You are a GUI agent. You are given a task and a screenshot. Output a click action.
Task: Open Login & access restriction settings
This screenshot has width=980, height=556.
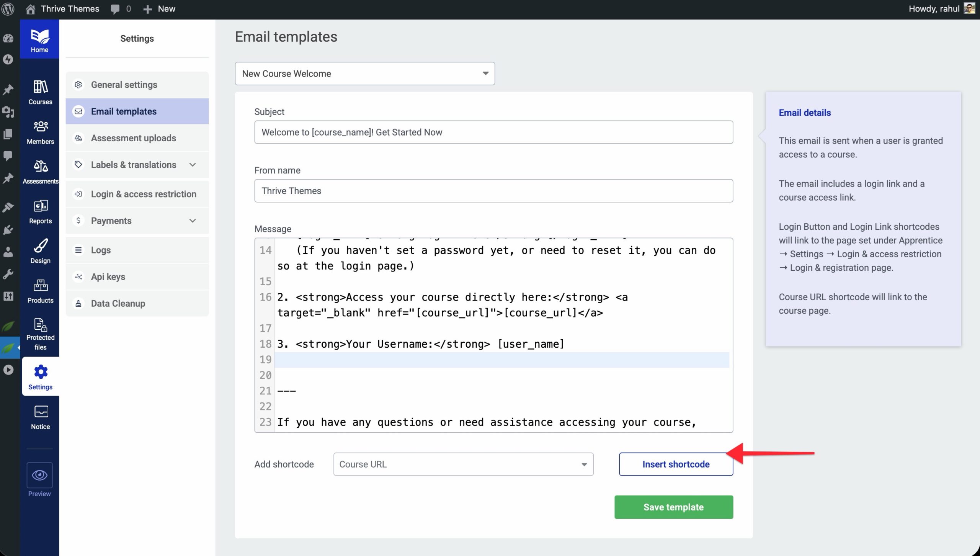click(x=144, y=194)
